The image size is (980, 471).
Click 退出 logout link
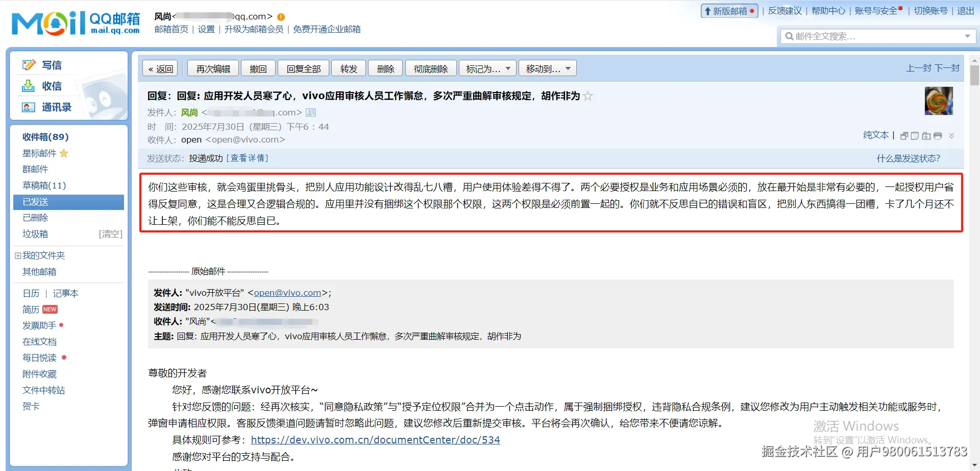(x=966, y=11)
